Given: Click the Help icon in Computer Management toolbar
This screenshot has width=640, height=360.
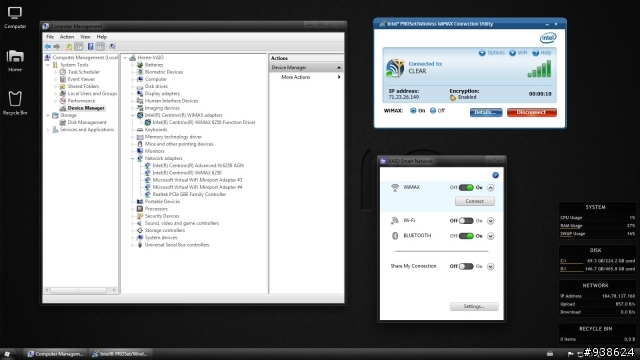Looking at the screenshot, I should pyautogui.click(x=91, y=47).
